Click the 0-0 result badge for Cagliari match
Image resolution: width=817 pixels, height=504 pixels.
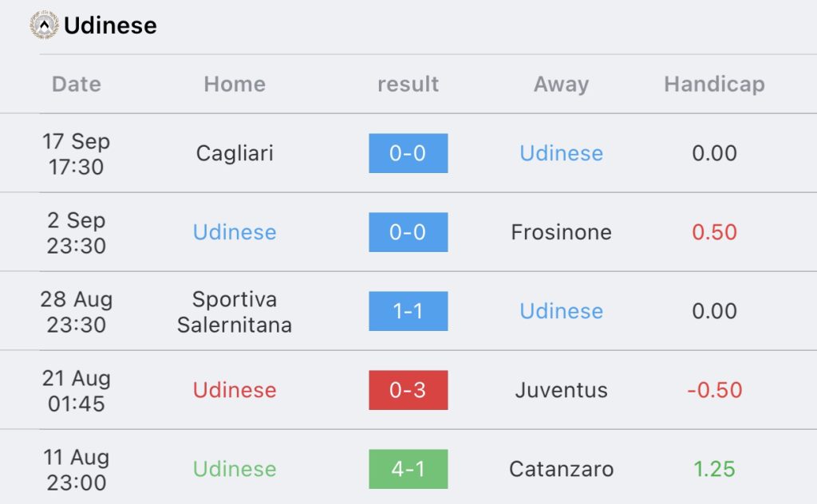point(408,153)
